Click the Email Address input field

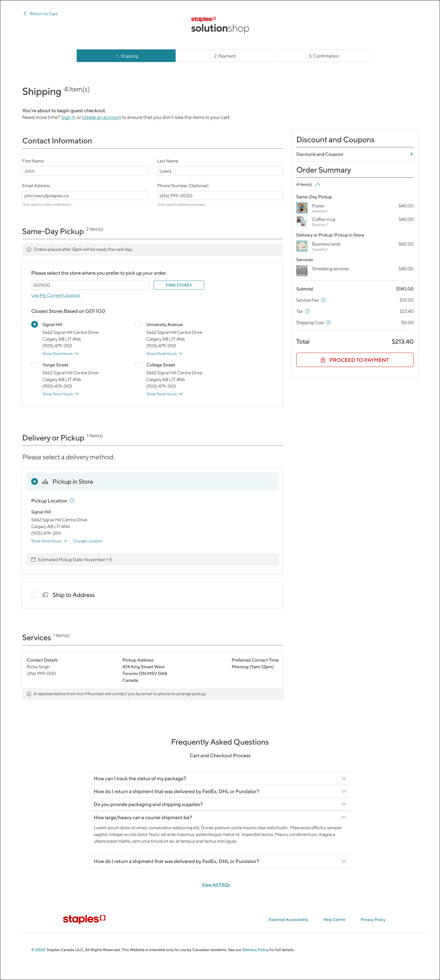click(85, 196)
